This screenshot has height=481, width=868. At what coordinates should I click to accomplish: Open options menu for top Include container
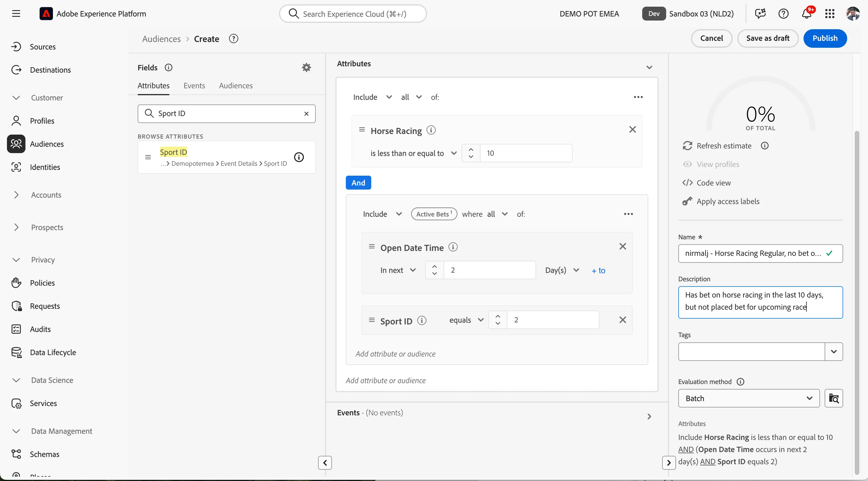(638, 97)
